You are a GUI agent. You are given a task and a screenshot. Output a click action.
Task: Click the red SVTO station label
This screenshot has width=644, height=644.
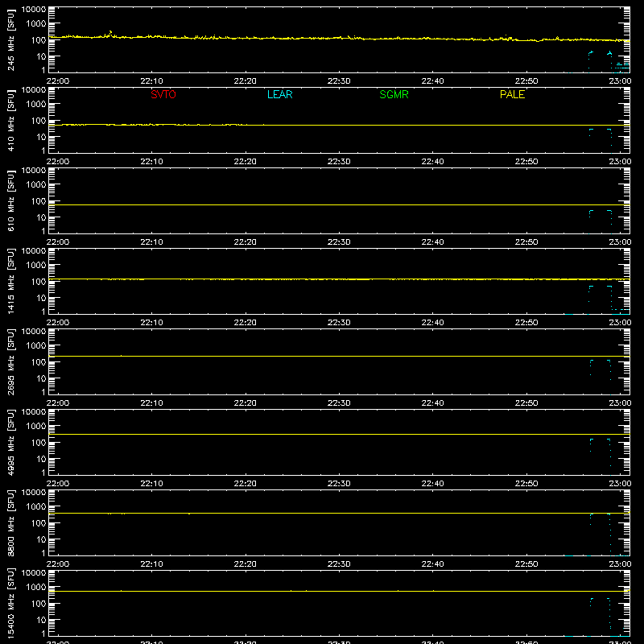click(x=163, y=94)
